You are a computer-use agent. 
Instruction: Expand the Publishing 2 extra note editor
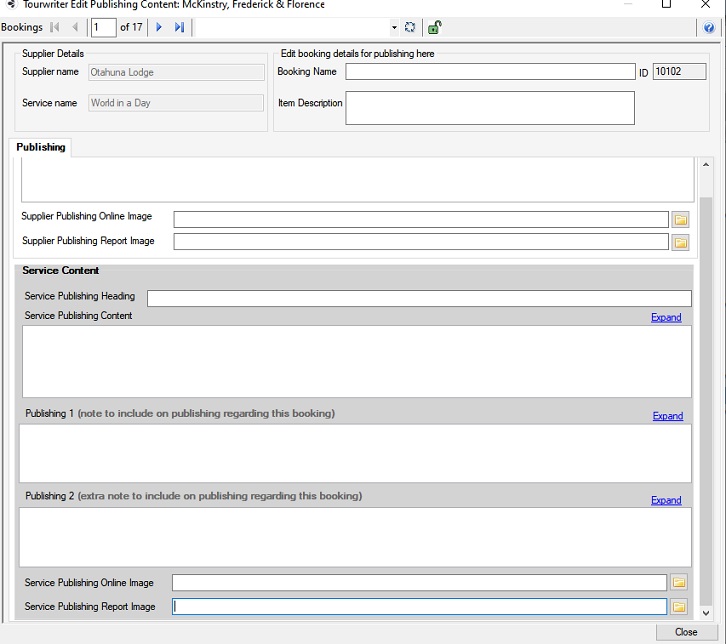click(666, 501)
